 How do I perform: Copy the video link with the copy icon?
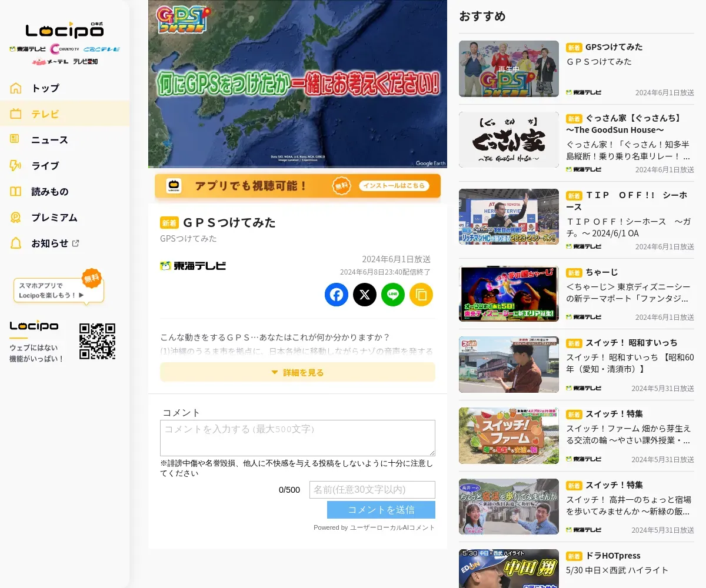tap(421, 295)
